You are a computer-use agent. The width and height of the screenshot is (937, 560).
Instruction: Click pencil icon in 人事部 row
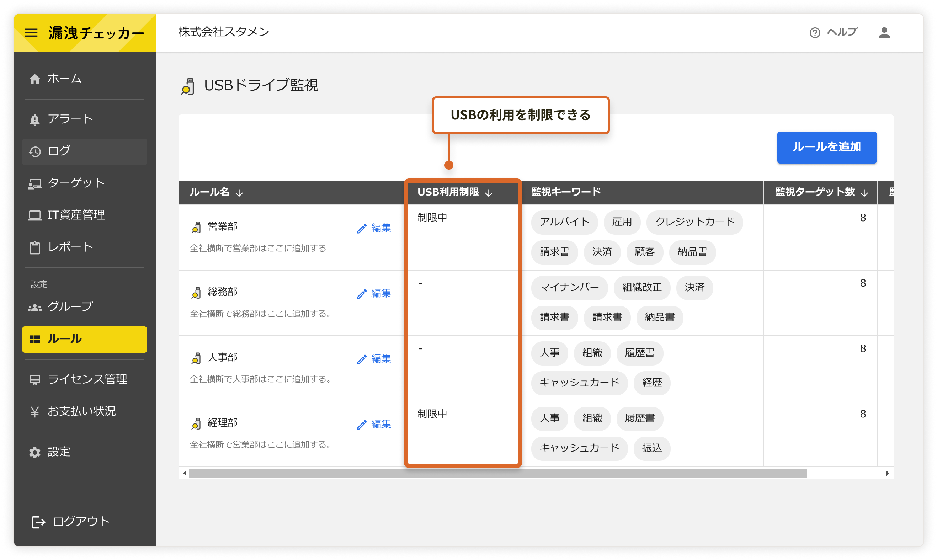point(362,359)
